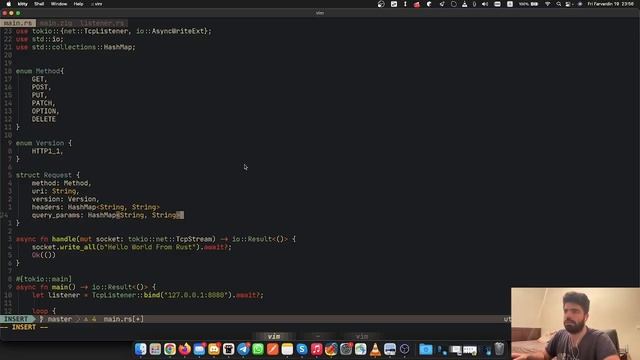Switch to the listener.rs buffer tab
Viewport: 640px width, 360px height.
(102, 23)
